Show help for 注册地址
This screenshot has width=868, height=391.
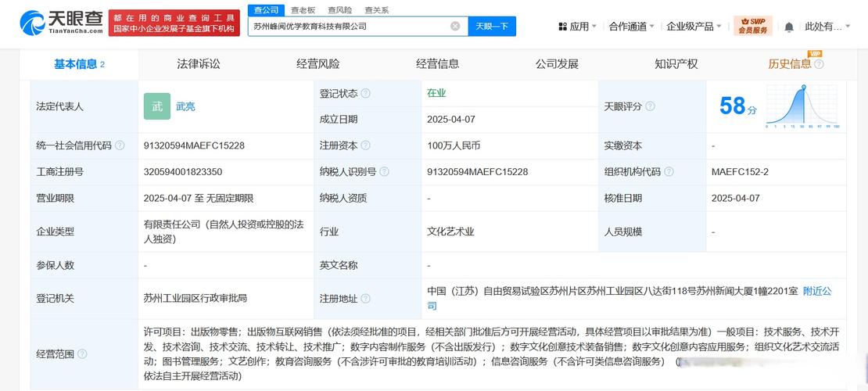click(365, 299)
